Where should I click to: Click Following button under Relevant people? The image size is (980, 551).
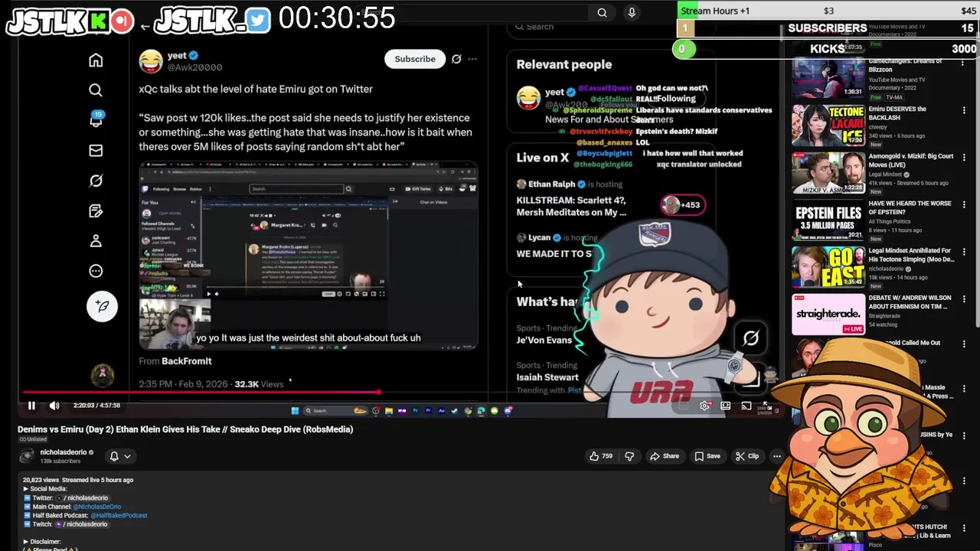(676, 99)
